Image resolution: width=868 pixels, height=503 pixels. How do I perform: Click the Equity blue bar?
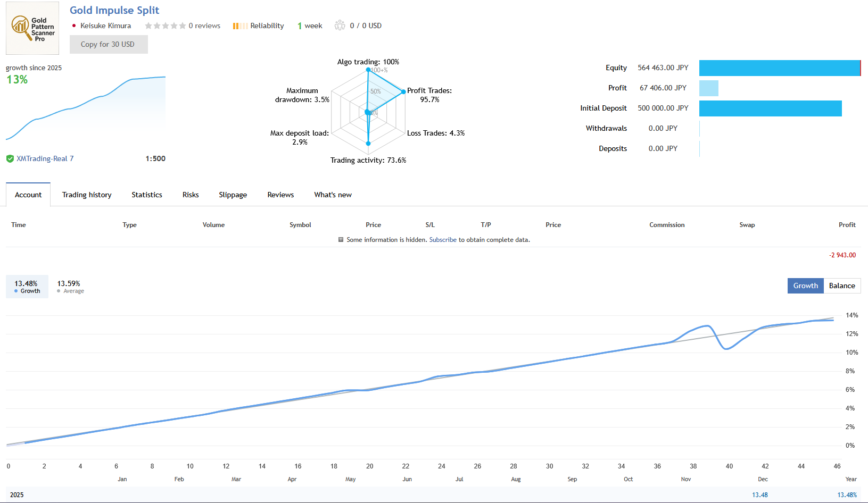[x=779, y=68]
